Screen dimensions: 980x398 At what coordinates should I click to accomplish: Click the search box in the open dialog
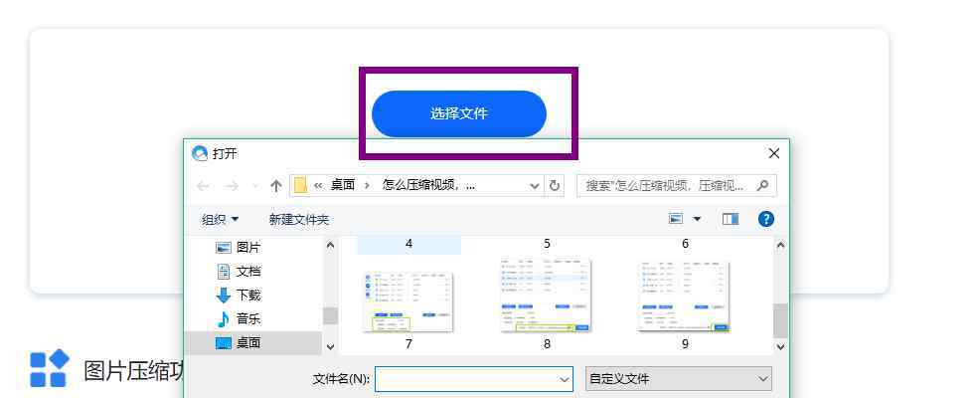677,186
